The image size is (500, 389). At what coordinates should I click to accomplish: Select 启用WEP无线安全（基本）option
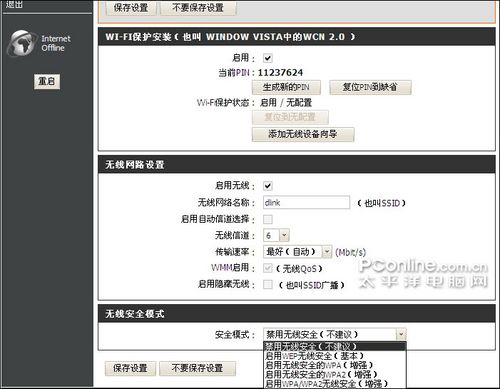click(335, 356)
